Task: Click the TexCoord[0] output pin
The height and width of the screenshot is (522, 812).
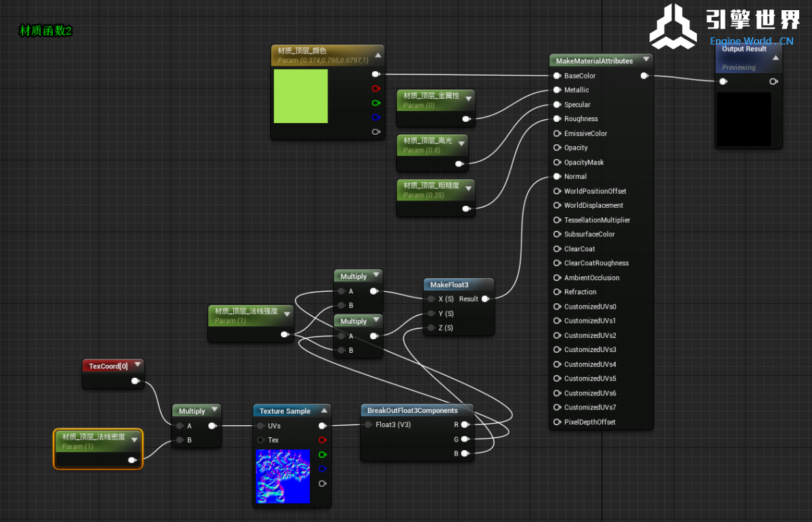Action: pos(135,381)
